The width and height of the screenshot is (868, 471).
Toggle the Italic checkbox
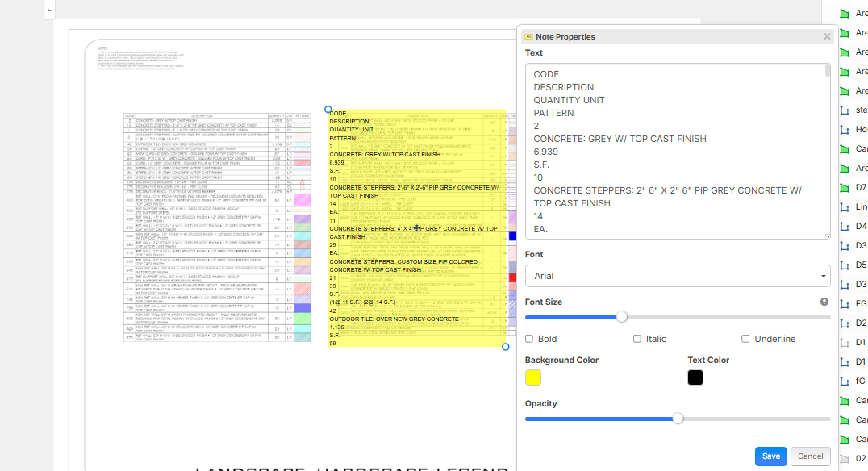point(637,339)
